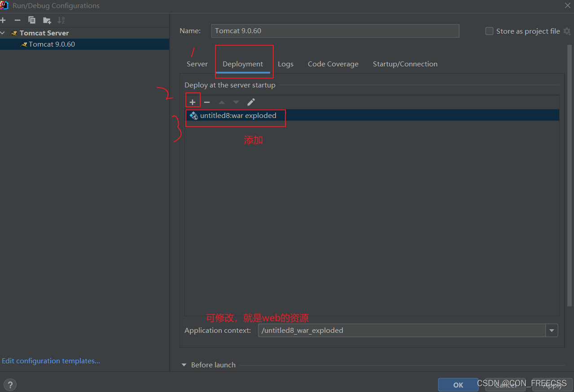Click the Tomcat icon beside Tomcat Server

14,33
